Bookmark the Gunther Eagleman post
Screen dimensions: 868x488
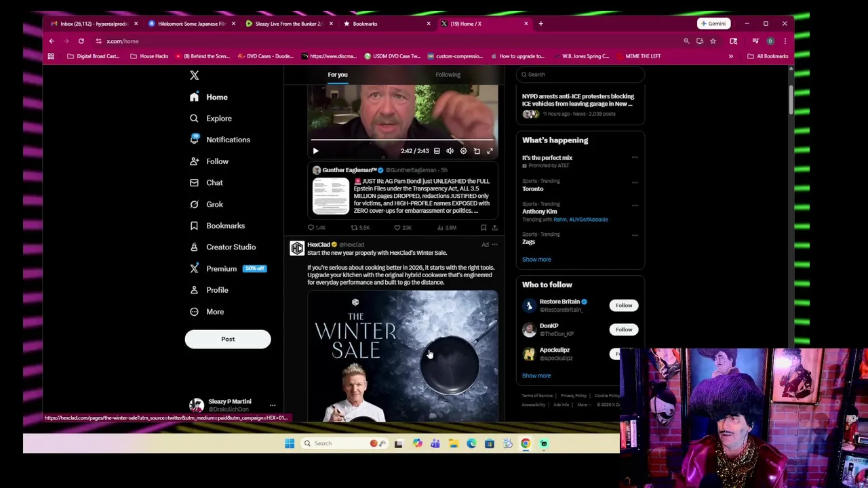coord(483,228)
